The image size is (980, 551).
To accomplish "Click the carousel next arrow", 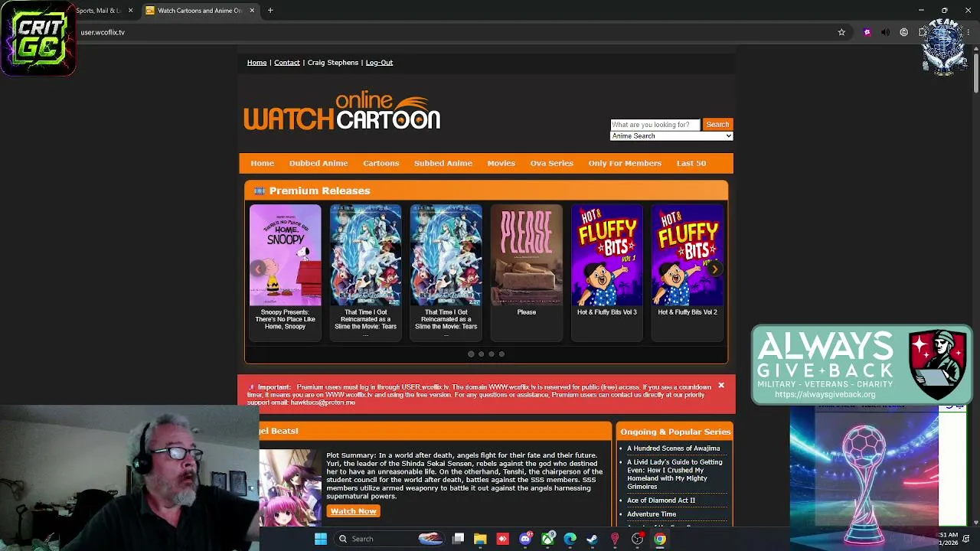I will 714,269.
